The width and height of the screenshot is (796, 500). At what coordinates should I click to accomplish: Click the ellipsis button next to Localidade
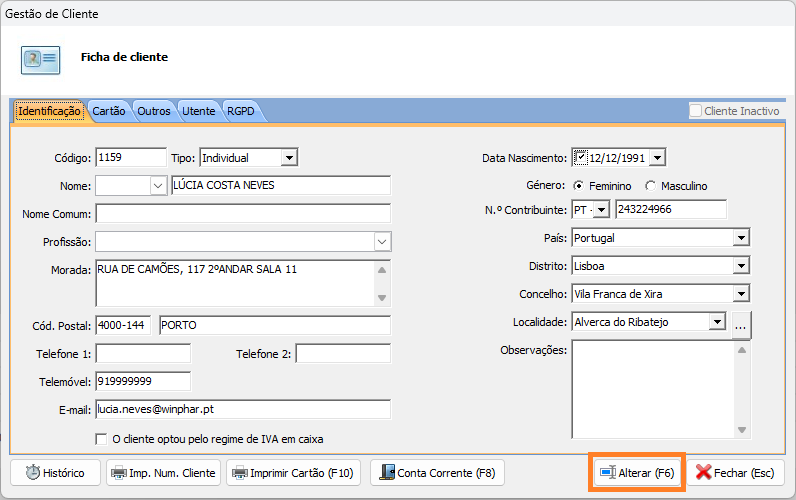coord(740,323)
